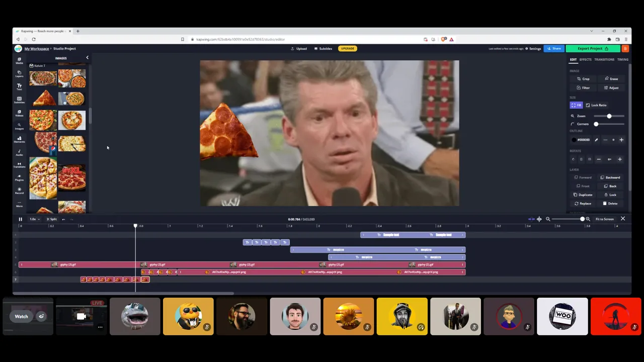Image resolution: width=644 pixels, height=362 pixels.
Task: Click the third Rotate section icon
Action: 590,159
